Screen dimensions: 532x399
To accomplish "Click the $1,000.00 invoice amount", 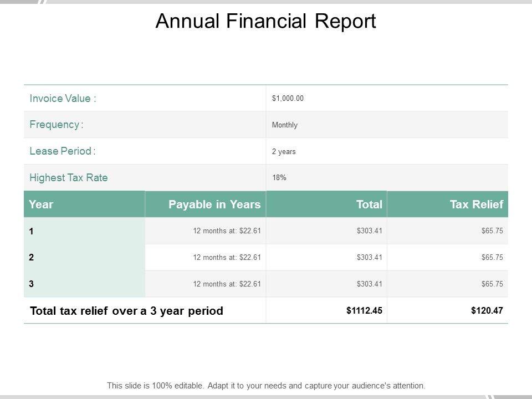I will pyautogui.click(x=288, y=99).
